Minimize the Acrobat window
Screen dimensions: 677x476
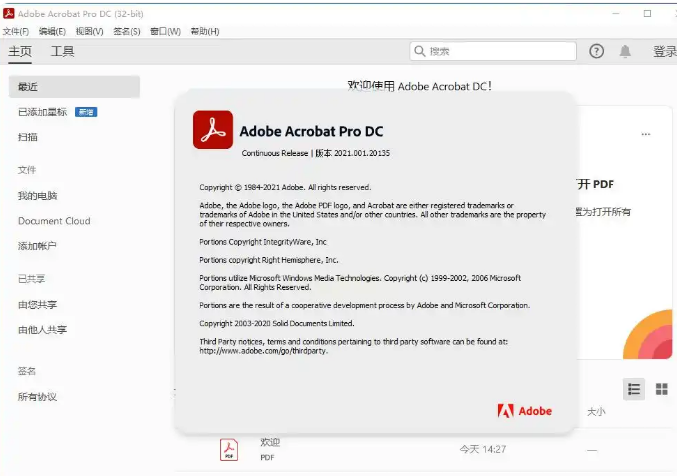point(616,13)
